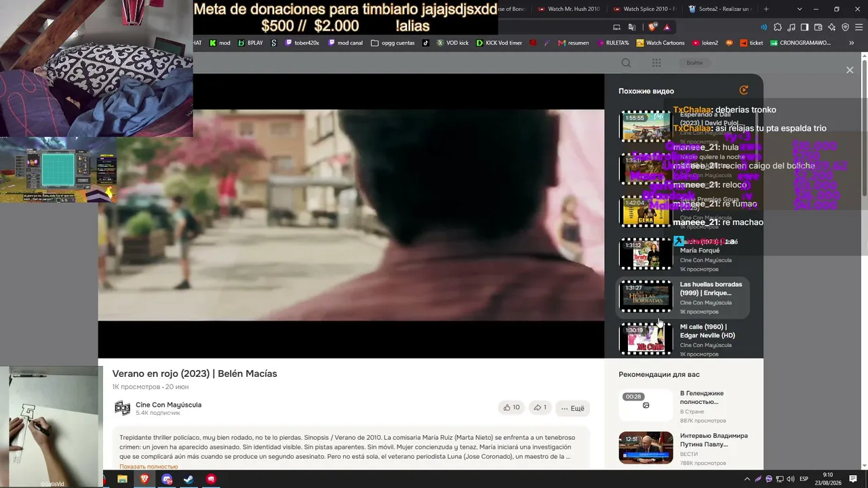This screenshot has height=488, width=868.
Task: Click the Brave VPN shield icon
Action: click(845, 27)
